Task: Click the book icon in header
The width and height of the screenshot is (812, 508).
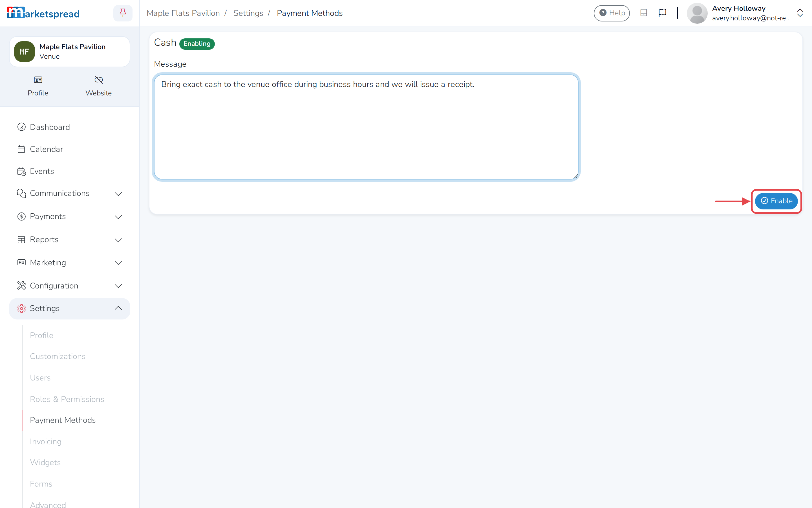Action: coord(644,13)
